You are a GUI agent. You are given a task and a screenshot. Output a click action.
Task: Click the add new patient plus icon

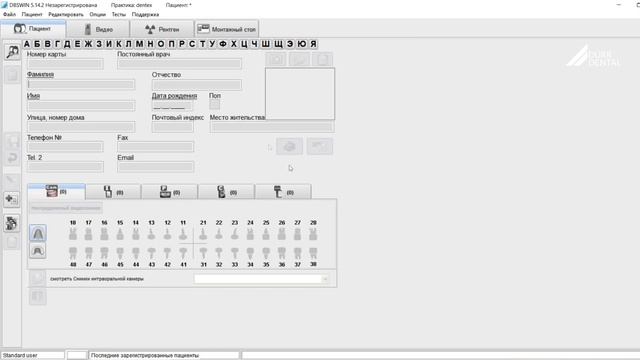(11, 199)
